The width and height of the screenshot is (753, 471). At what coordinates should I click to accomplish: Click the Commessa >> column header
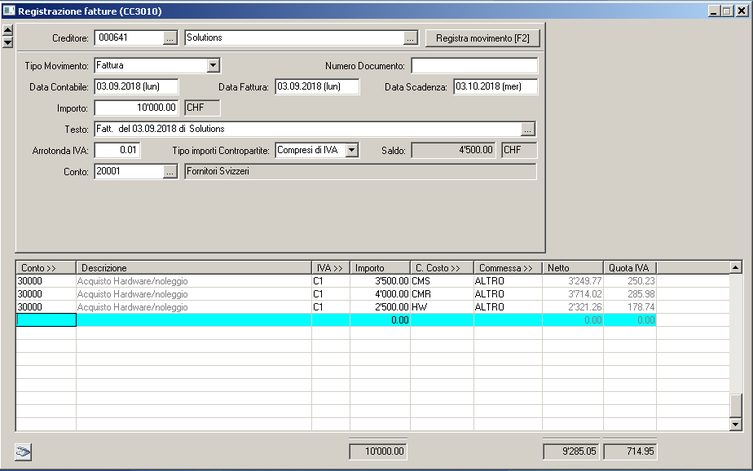tap(507, 268)
